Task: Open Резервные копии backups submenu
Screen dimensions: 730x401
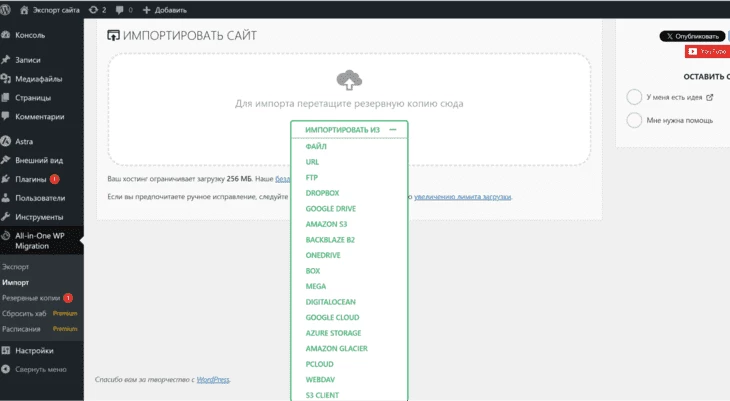Action: coord(31,298)
